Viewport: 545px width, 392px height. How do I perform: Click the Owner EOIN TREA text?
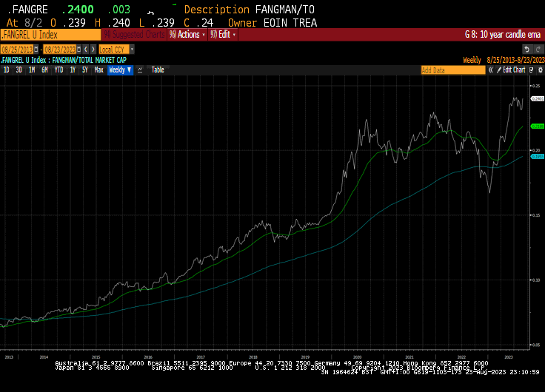tap(272, 23)
